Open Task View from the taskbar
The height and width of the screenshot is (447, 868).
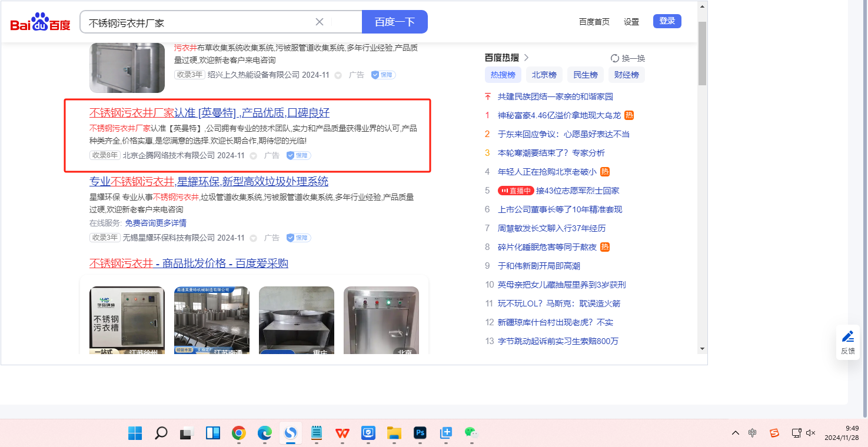pyautogui.click(x=187, y=433)
